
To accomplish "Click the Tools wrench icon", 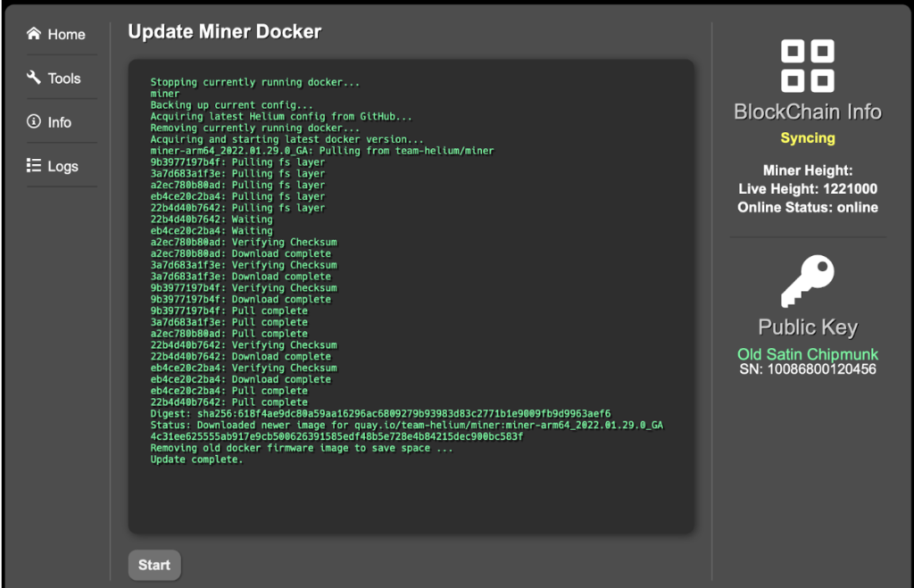I will (x=34, y=78).
